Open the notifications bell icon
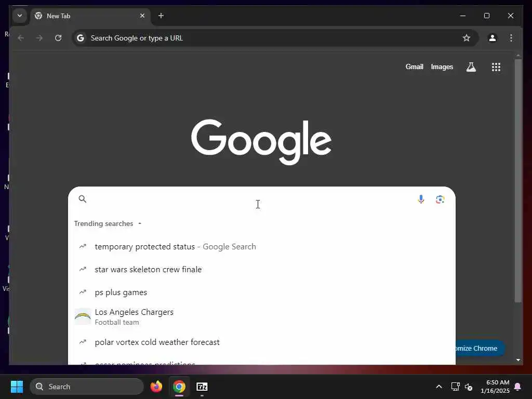 [x=518, y=387]
